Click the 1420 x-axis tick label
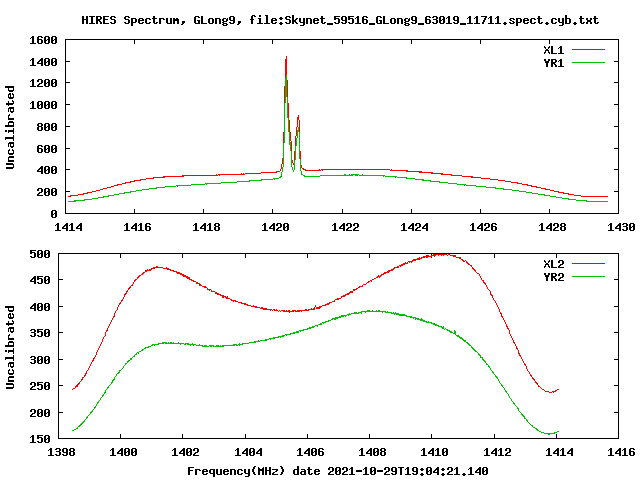640x480 pixels. pos(276,227)
